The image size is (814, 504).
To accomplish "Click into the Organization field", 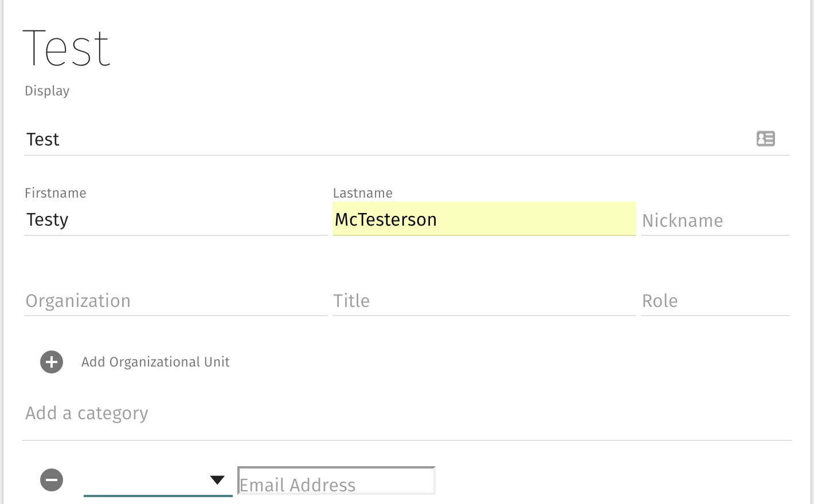I will 175,301.
